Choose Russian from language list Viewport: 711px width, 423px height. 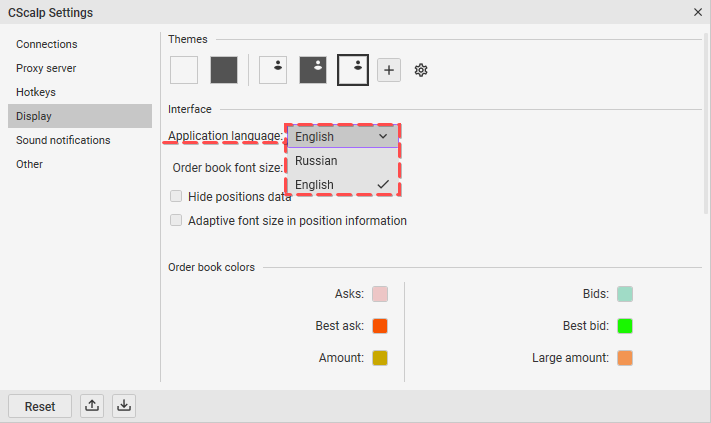[343, 160]
